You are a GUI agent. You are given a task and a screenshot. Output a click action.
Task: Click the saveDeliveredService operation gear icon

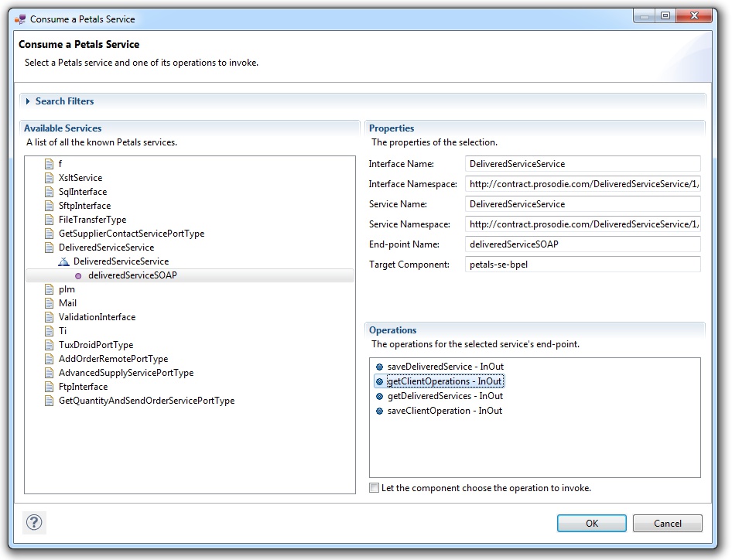[x=379, y=367]
